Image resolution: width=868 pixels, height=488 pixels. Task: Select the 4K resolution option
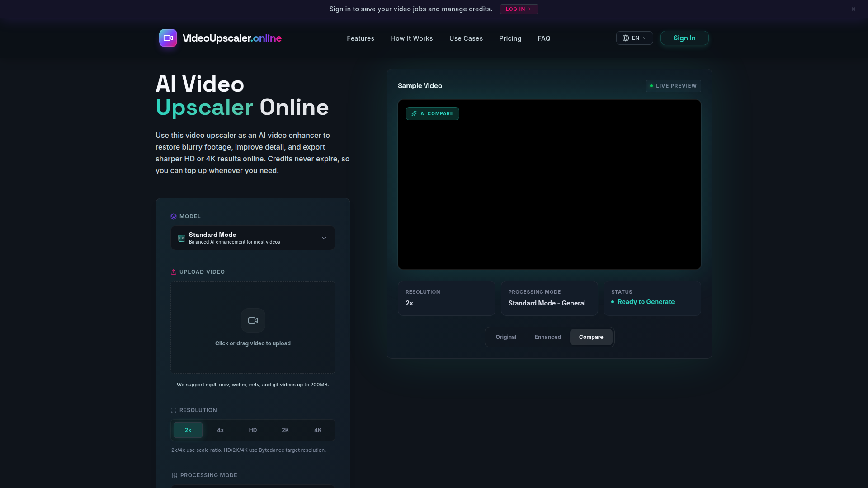coord(318,430)
